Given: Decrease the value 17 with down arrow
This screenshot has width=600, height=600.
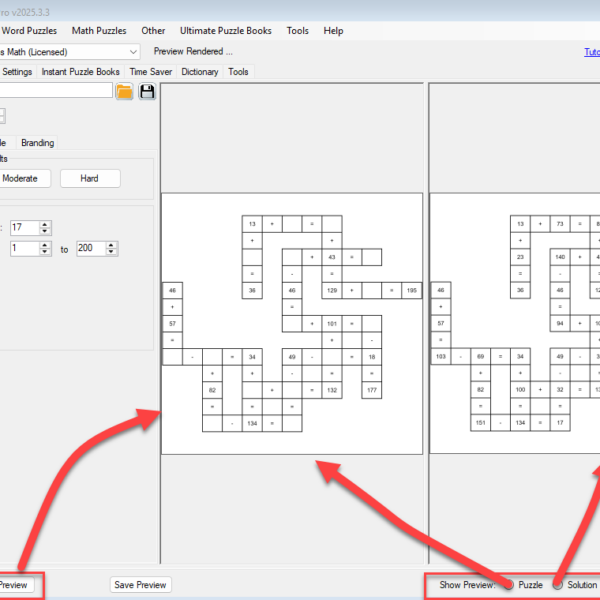Looking at the screenshot, I should click(44, 232).
